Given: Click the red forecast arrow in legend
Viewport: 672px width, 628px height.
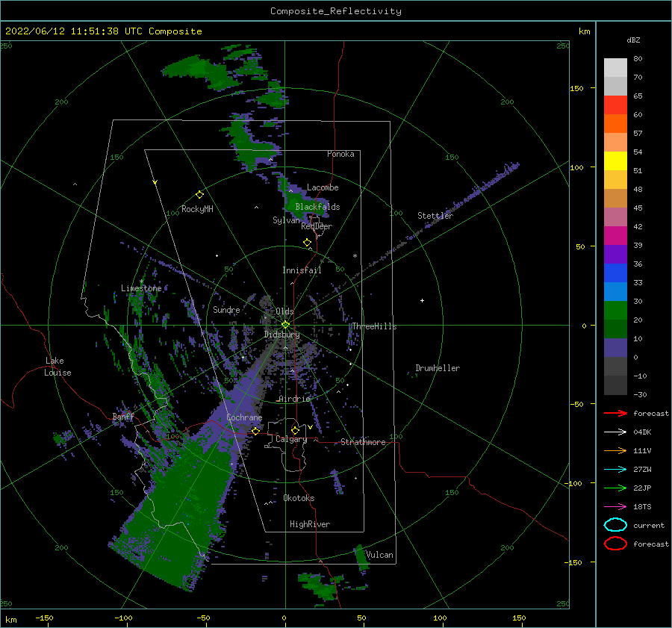Looking at the screenshot, I should (x=615, y=413).
